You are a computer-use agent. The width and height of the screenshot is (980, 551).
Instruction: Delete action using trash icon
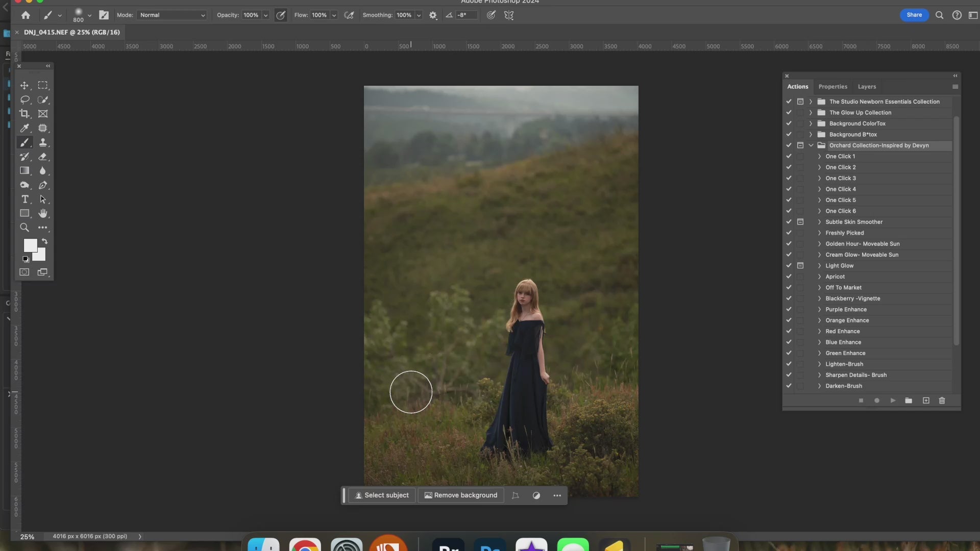[942, 400]
